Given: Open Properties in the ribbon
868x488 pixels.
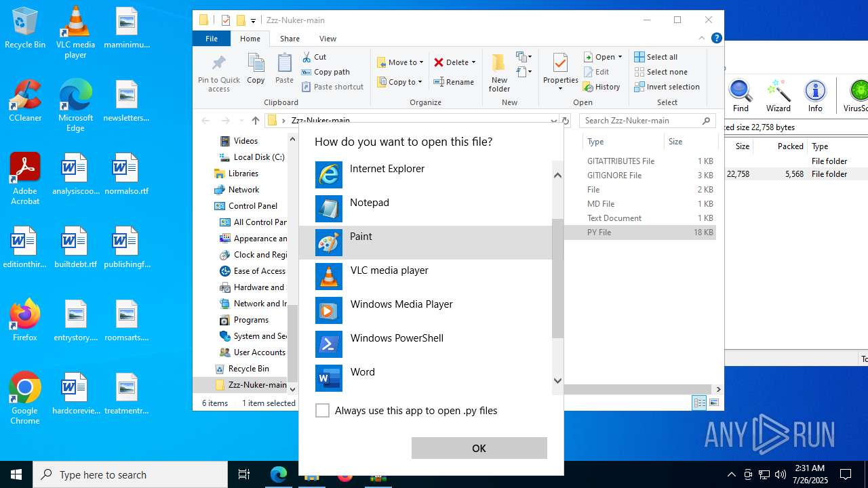Looking at the screenshot, I should (560, 73).
